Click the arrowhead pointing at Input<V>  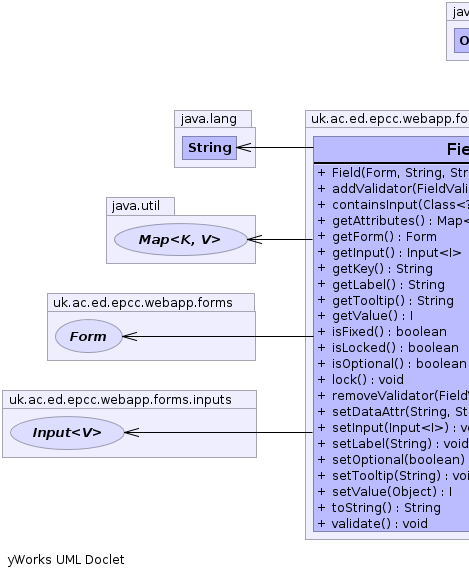click(x=132, y=432)
